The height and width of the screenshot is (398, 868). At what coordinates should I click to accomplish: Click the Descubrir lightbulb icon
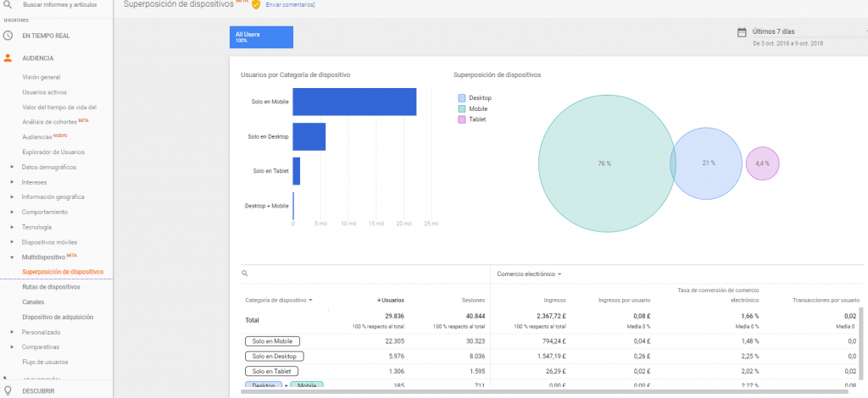(x=8, y=391)
